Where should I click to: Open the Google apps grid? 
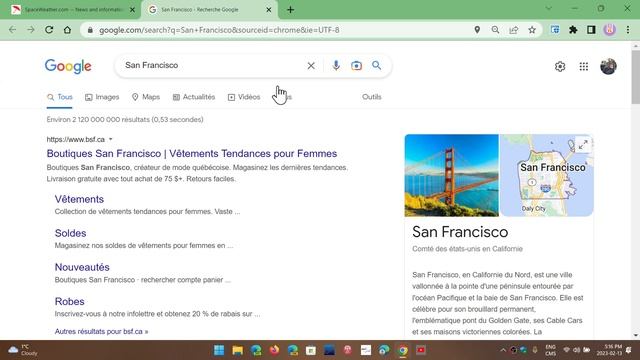[584, 66]
